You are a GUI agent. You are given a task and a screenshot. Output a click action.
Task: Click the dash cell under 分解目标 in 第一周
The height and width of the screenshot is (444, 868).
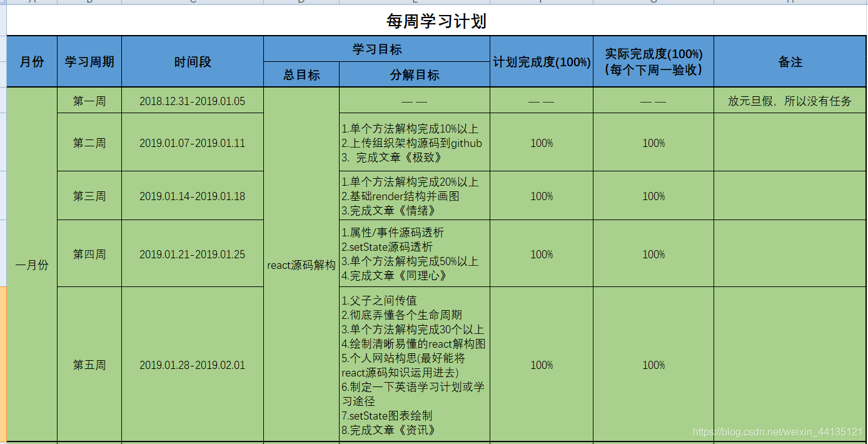(415, 101)
